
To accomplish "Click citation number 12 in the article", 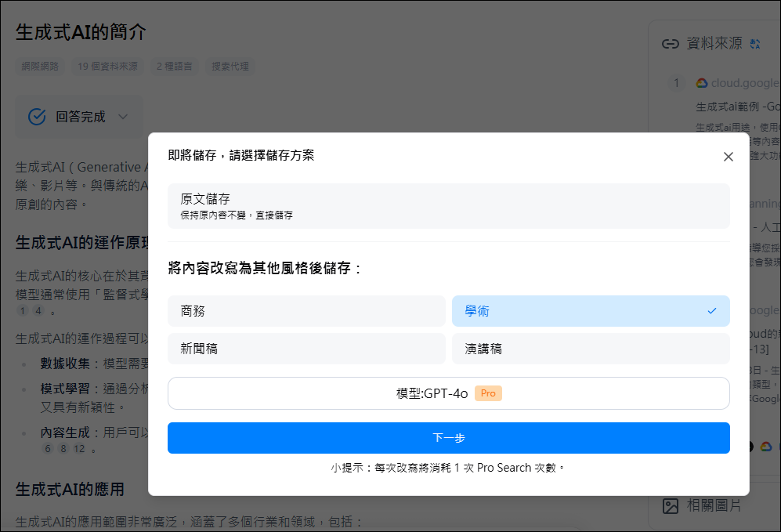I will click(79, 448).
